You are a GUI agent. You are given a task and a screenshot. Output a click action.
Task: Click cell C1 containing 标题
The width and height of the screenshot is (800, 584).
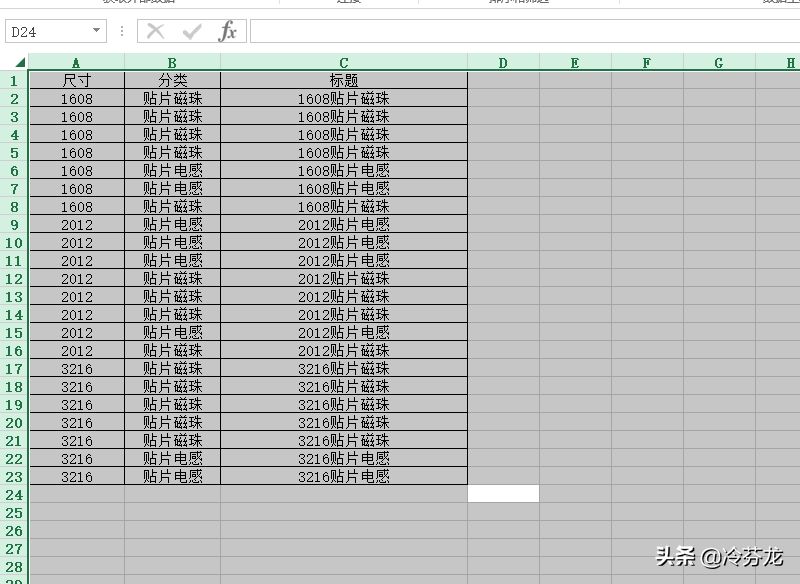[344, 81]
